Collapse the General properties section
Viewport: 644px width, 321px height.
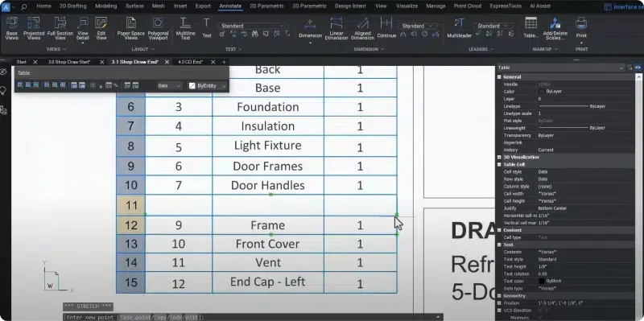(499, 76)
